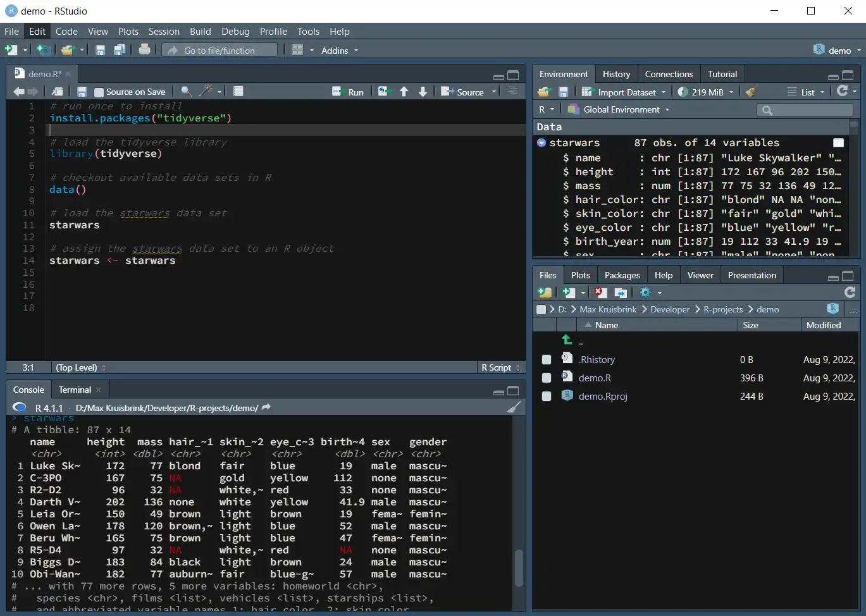This screenshot has height=616, width=866.
Task: Click the console vertical scrollbar thumb
Action: pos(519,568)
